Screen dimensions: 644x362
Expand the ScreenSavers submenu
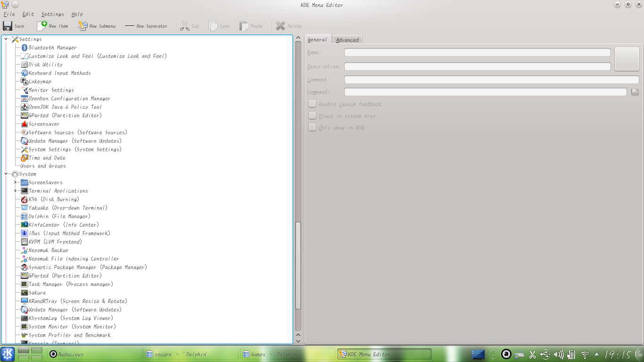(x=15, y=182)
